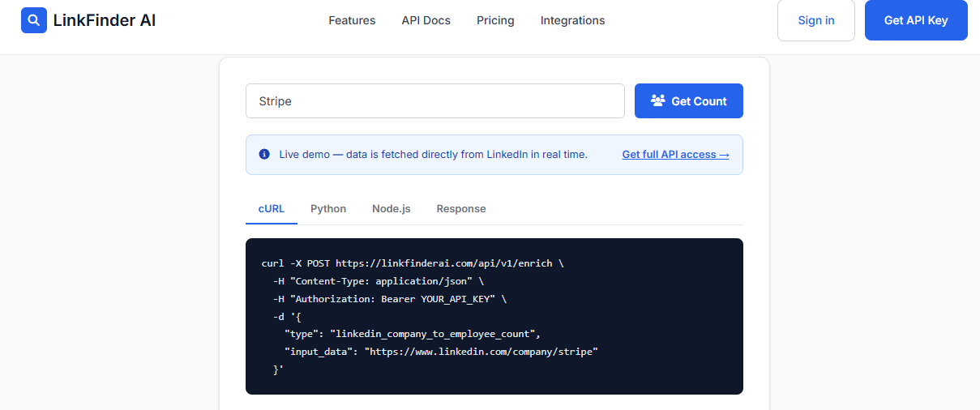This screenshot has height=410, width=980.
Task: Click the Authorization: Bearer YOUR_API_KEY line
Action: click(x=390, y=299)
